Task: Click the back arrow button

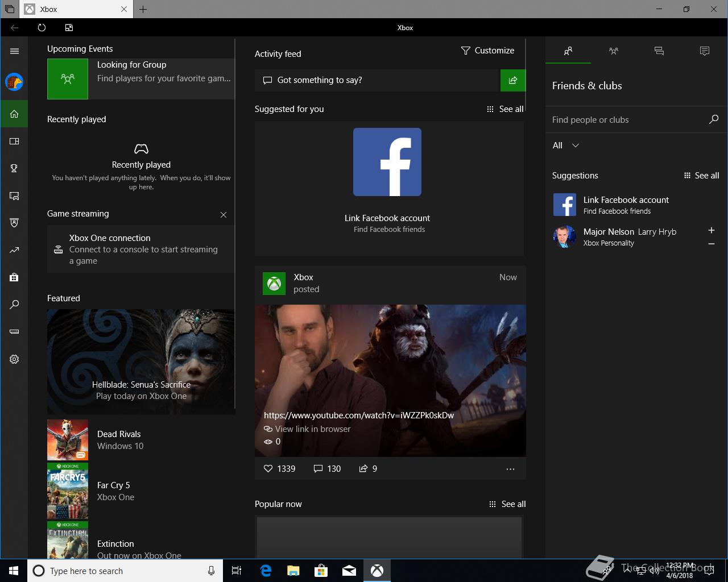Action: (15, 27)
